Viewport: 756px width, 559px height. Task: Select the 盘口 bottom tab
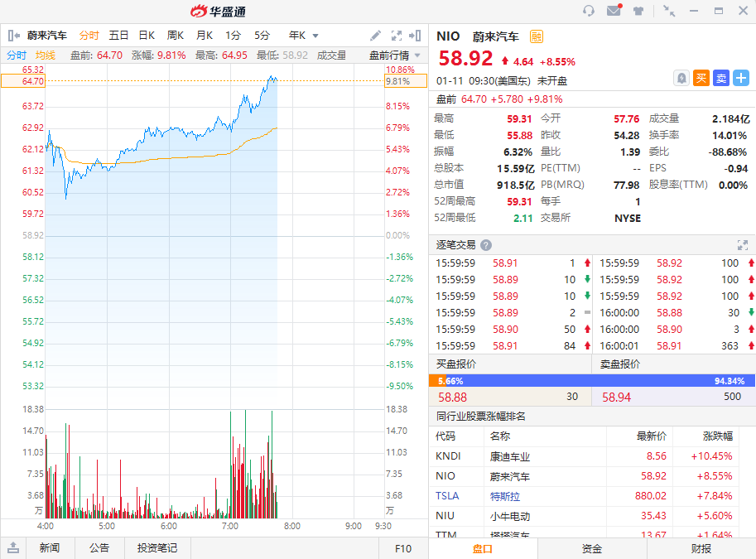click(x=483, y=548)
